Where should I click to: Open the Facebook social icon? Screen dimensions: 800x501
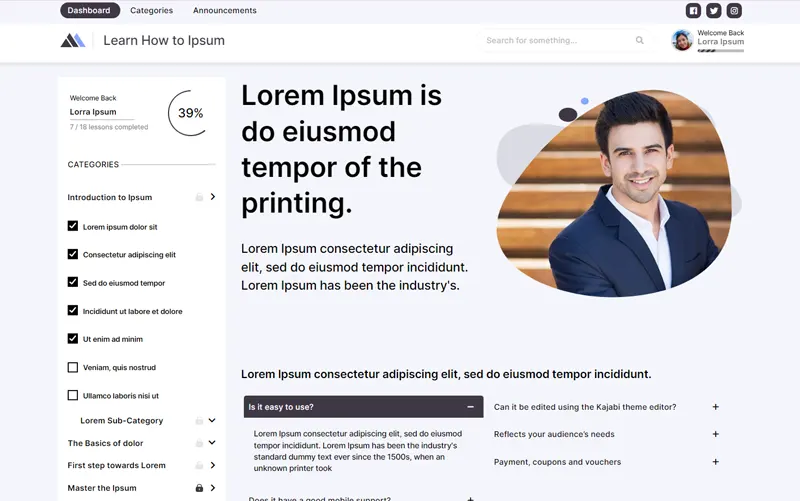tap(693, 11)
